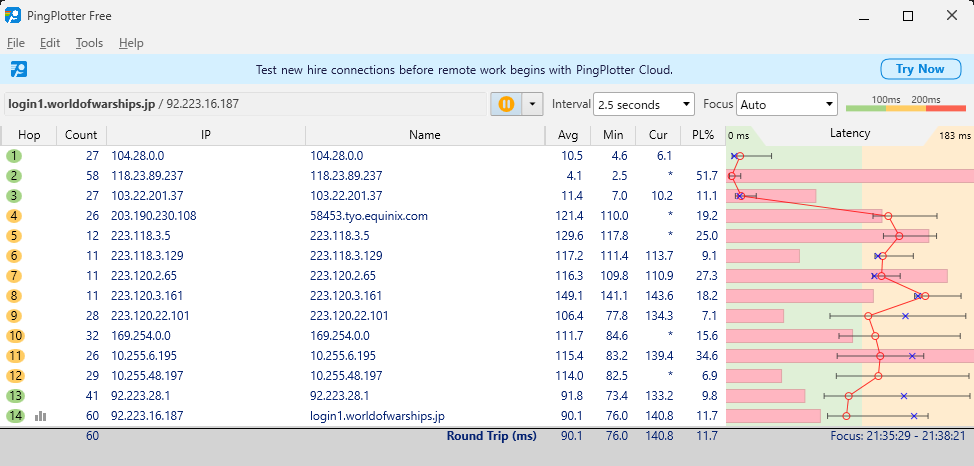Pause the trace with the orange pause button
974x466 pixels.
point(506,104)
